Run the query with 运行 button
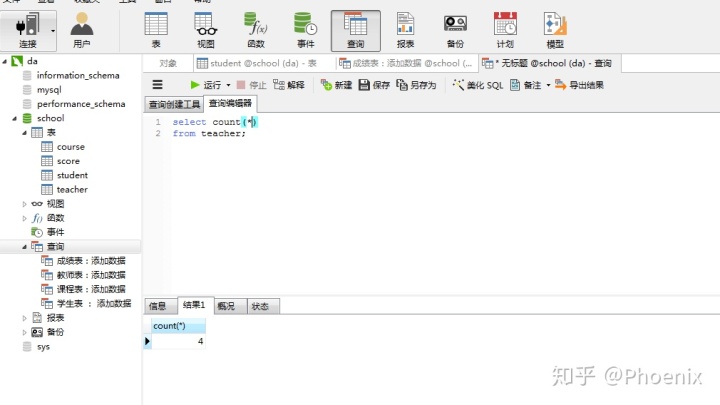The image size is (720, 405). pos(205,85)
